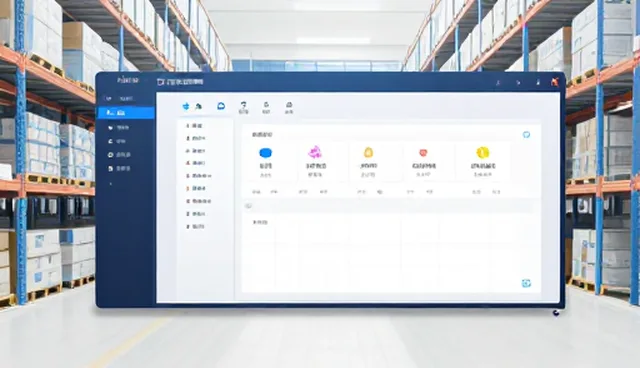Viewport: 640px width, 368px height.
Task: Select inner list entry with orange marker
Action: coord(196,188)
